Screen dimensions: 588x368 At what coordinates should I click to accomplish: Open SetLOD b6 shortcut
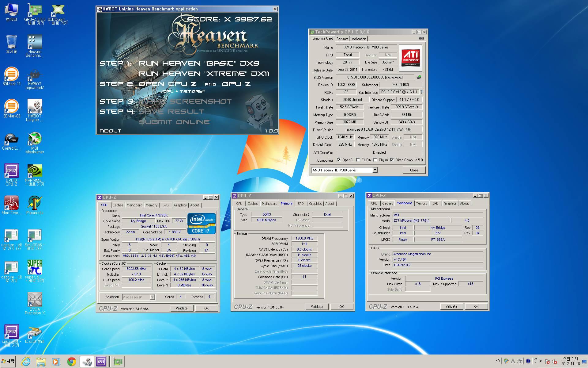[x=35, y=239]
